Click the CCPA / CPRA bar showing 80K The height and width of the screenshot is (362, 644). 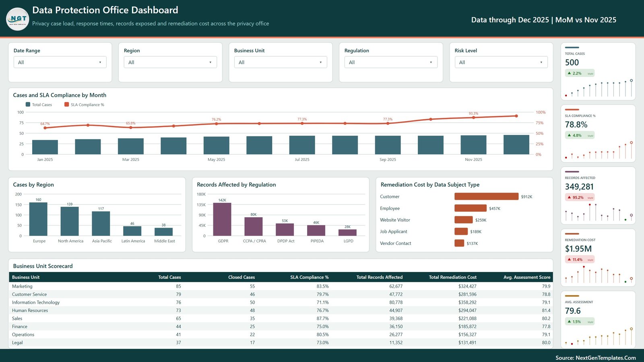tap(254, 226)
